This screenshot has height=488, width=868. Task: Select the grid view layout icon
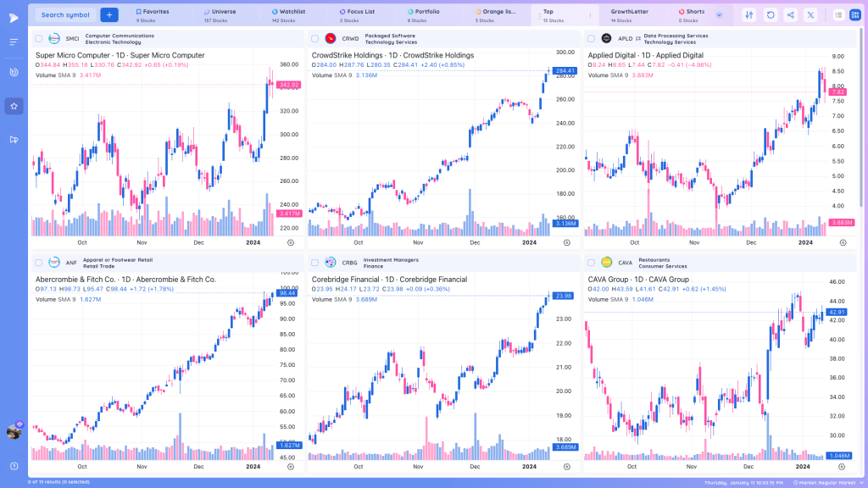(854, 15)
